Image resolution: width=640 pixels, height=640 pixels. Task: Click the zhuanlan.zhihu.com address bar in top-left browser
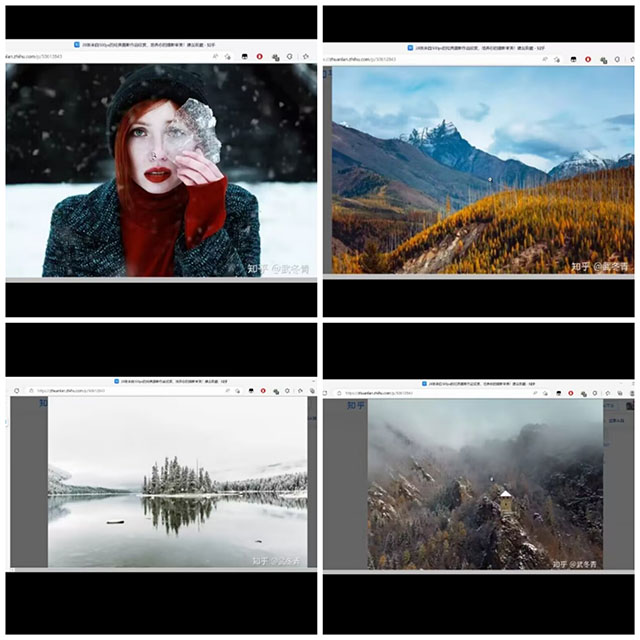click(60, 57)
